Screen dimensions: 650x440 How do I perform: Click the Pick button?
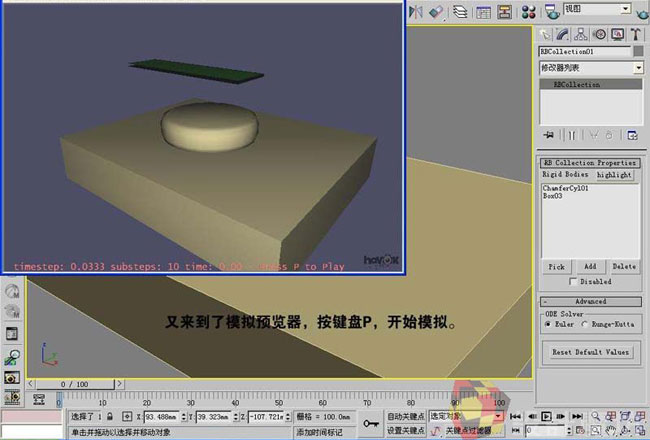pos(557,267)
